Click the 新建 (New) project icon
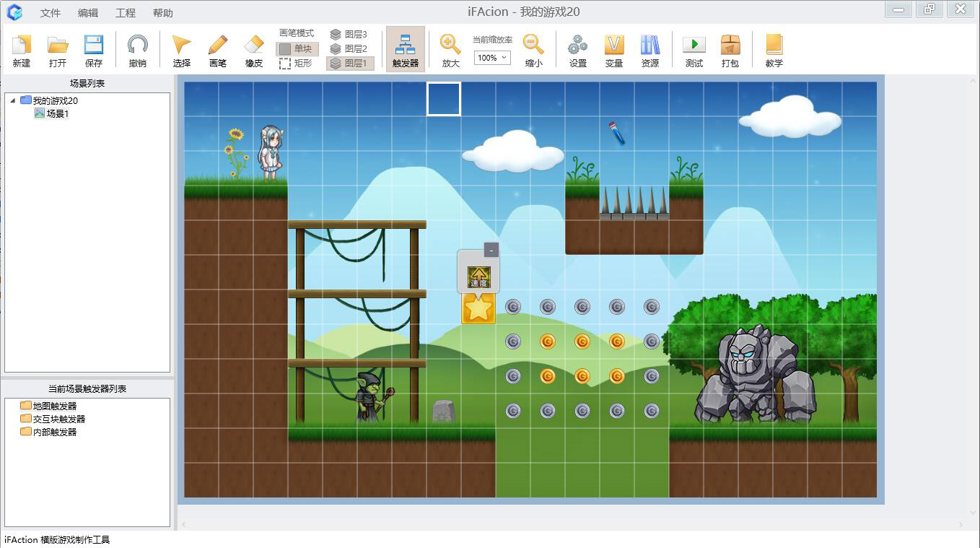Image resolution: width=980 pixels, height=548 pixels. (x=22, y=50)
